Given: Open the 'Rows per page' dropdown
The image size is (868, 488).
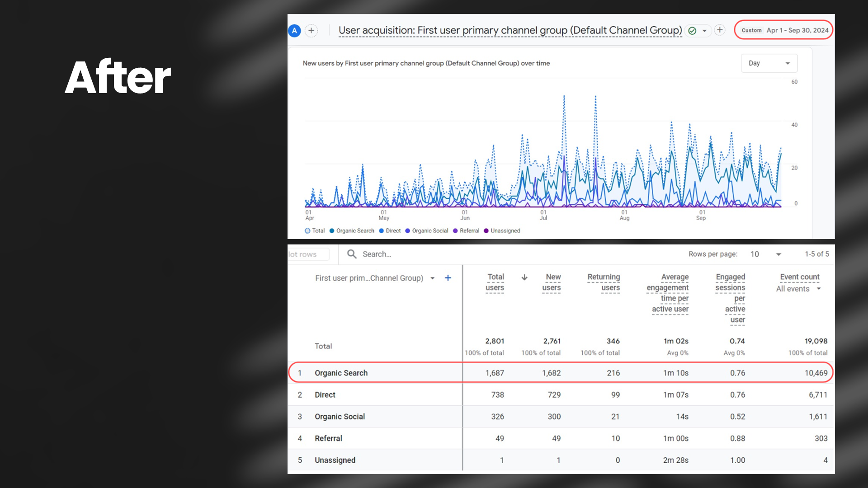Looking at the screenshot, I should 766,254.
